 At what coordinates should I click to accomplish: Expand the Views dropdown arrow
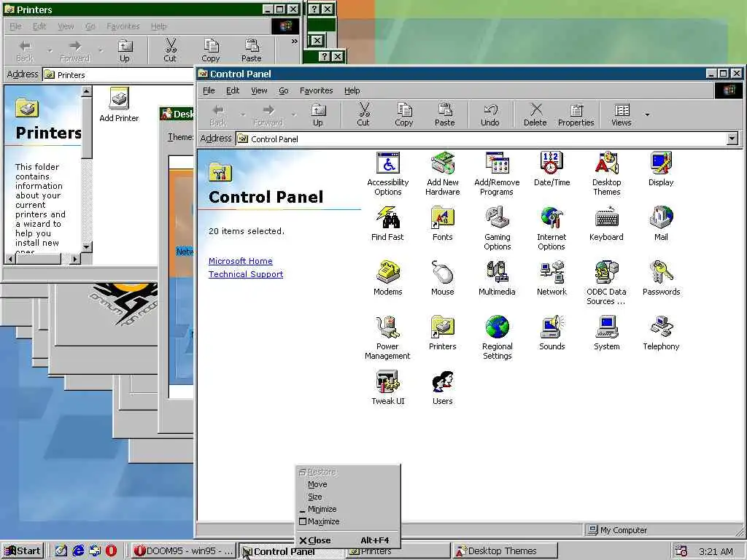pos(647,114)
